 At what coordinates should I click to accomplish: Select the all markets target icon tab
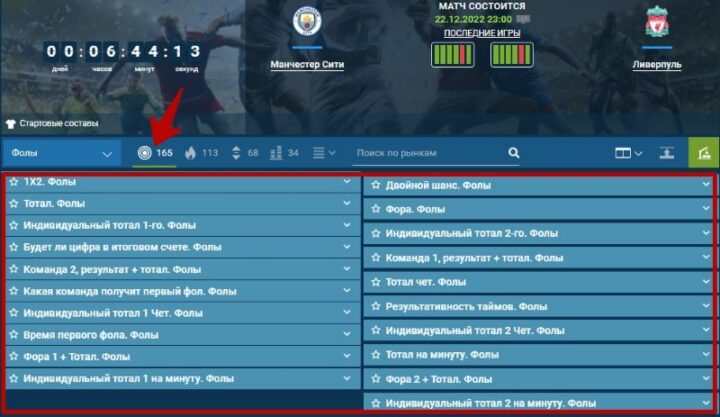pos(144,153)
